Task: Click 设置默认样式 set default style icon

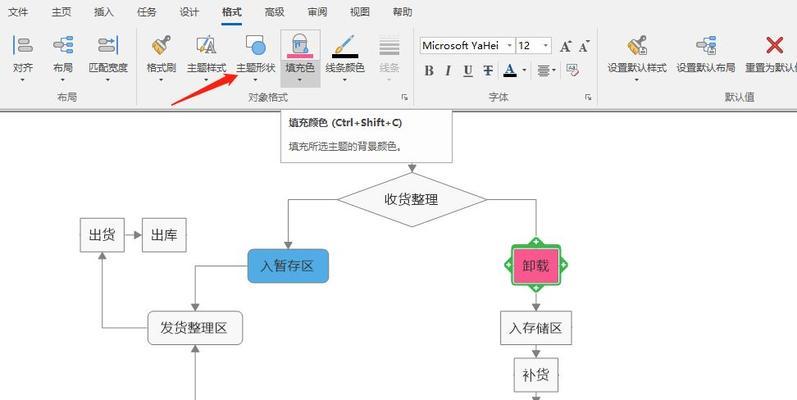Action: [x=637, y=45]
